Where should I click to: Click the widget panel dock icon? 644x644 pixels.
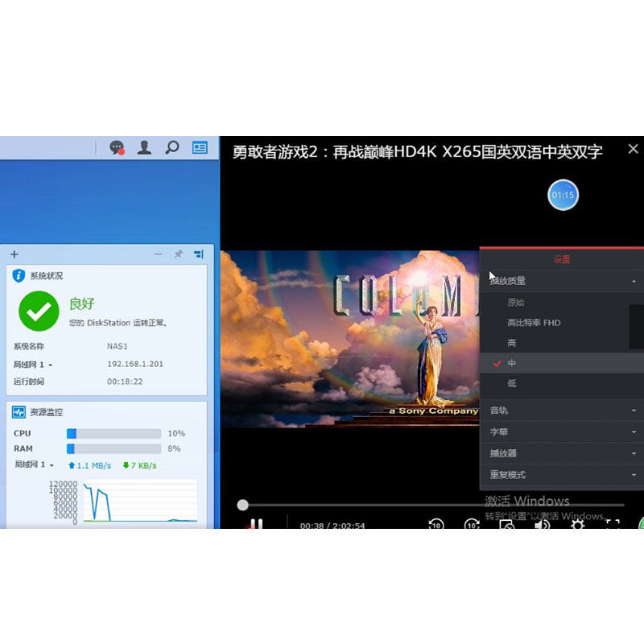199,254
